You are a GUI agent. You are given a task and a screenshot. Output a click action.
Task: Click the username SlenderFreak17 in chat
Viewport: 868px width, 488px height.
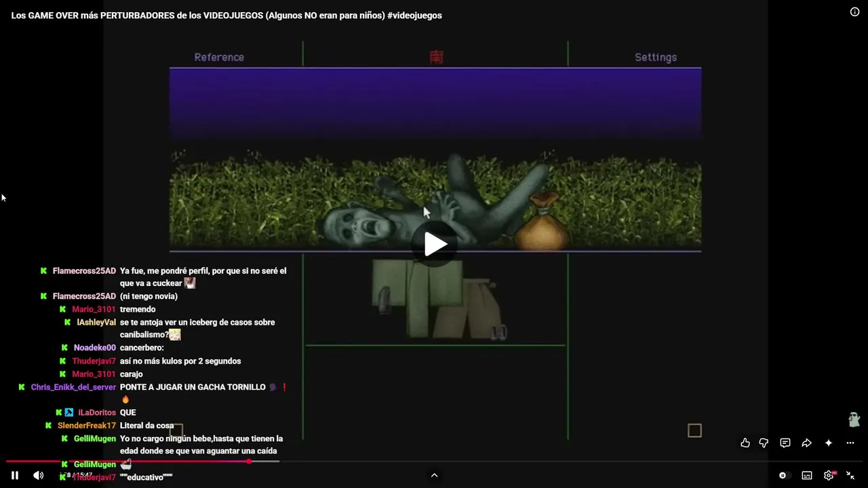[87, 426]
